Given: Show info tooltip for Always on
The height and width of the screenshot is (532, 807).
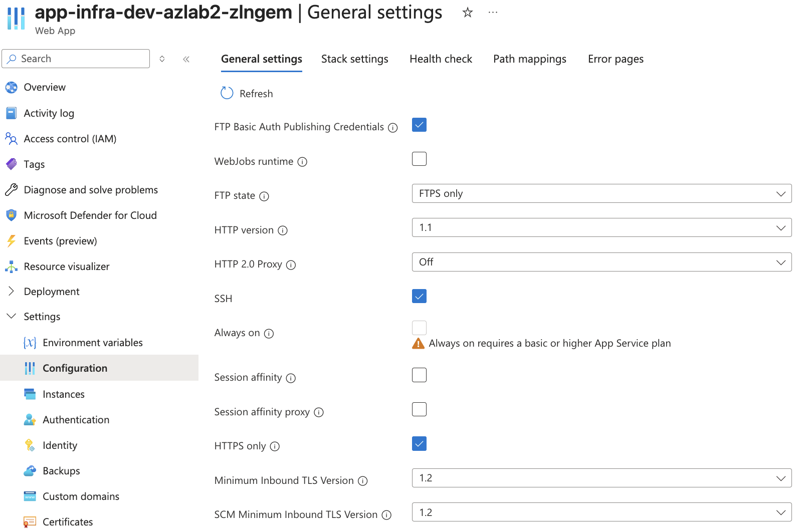Looking at the screenshot, I should (269, 334).
